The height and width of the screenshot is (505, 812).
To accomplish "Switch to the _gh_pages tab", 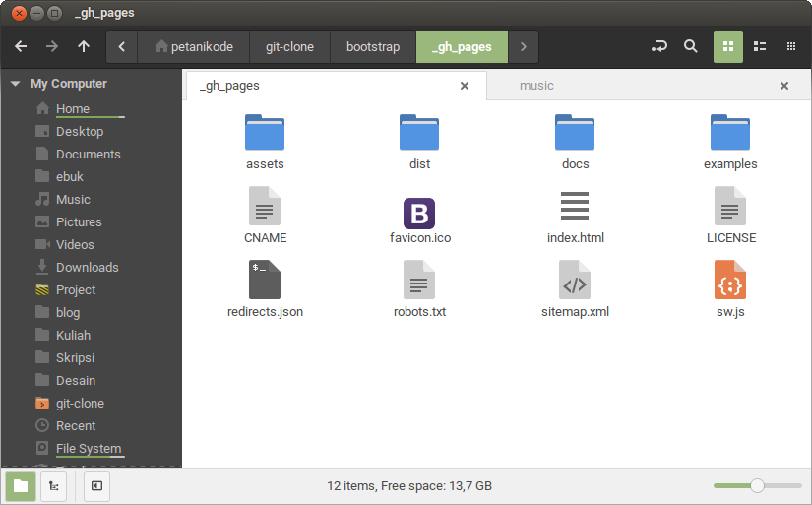I will point(336,86).
